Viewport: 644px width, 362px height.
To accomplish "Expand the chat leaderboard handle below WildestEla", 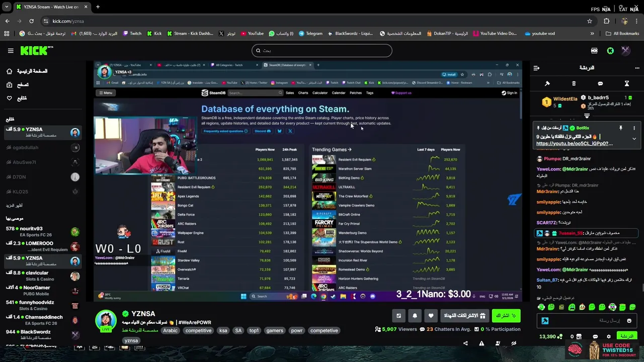I will click(587, 116).
